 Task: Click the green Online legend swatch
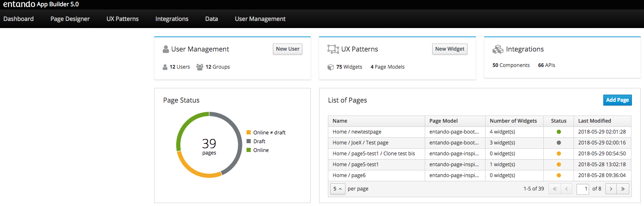pyautogui.click(x=249, y=150)
